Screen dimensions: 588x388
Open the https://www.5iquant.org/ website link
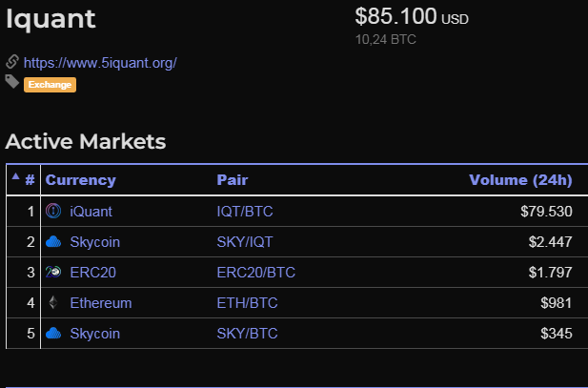100,63
